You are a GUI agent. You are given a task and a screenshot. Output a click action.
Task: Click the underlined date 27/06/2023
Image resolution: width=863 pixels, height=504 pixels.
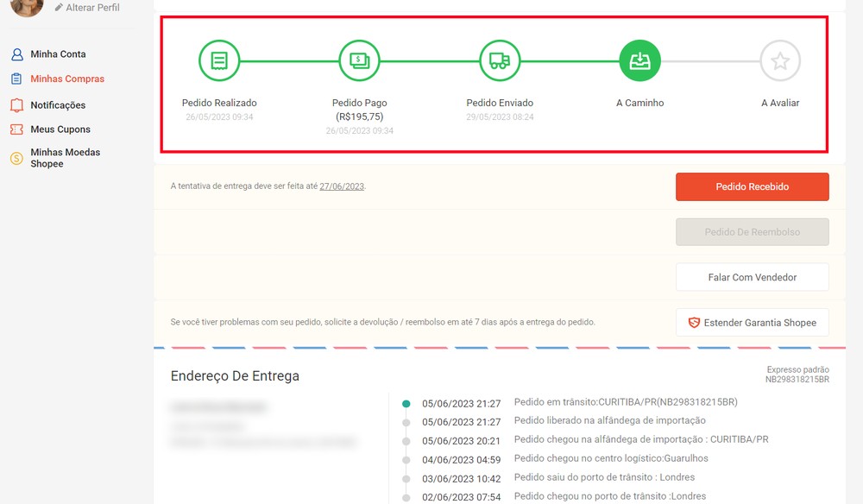(342, 186)
